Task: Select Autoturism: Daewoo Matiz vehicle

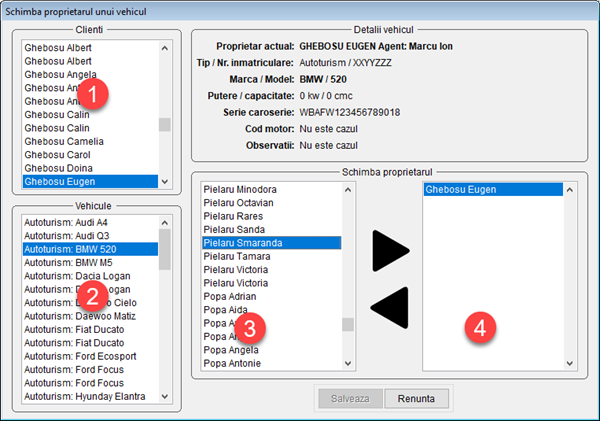Action: click(x=78, y=316)
